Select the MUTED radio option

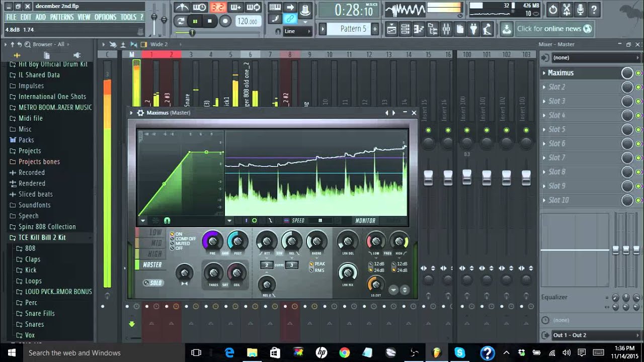click(x=180, y=244)
